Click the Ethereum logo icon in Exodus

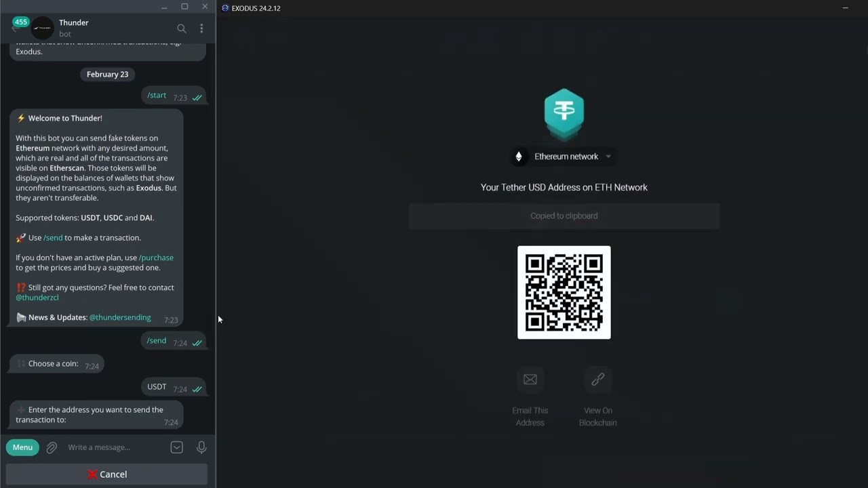519,157
